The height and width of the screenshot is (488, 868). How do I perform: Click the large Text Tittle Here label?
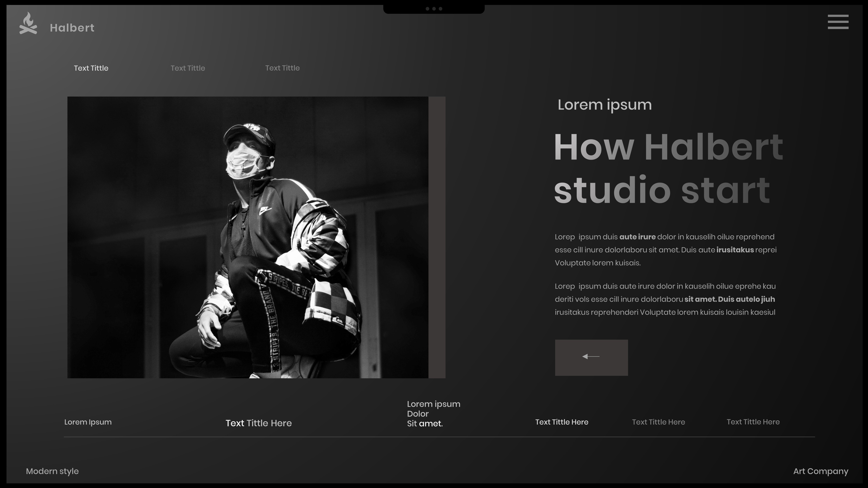pyautogui.click(x=258, y=423)
